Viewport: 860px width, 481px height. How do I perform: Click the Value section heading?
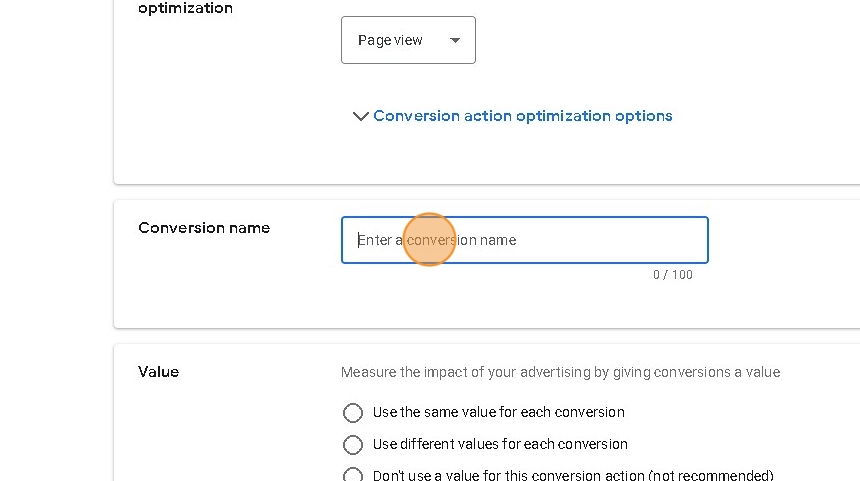tap(158, 372)
